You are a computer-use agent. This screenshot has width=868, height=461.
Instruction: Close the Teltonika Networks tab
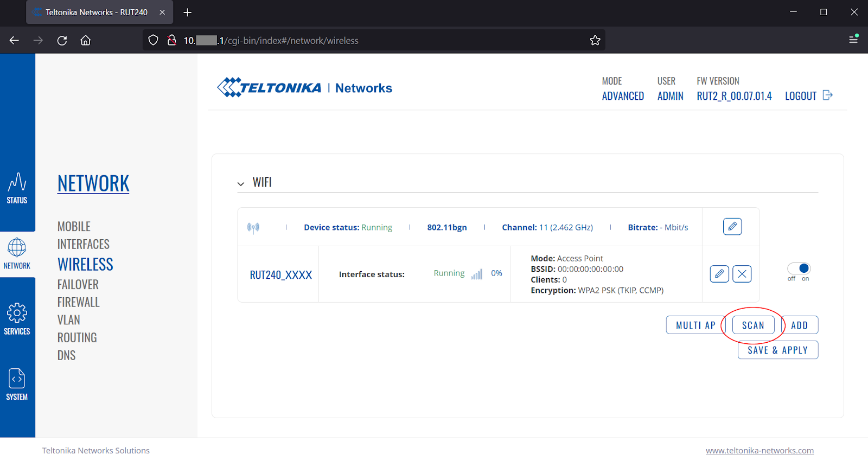click(162, 12)
